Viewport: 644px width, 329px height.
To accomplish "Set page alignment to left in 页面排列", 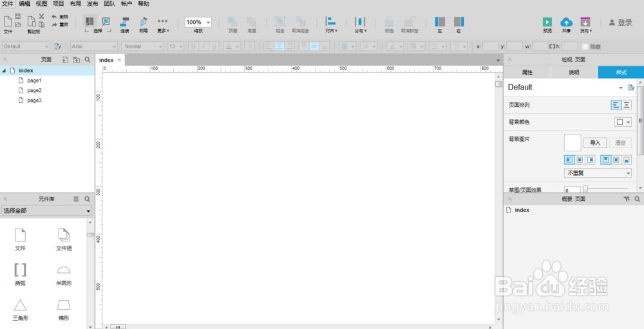I will pyautogui.click(x=616, y=105).
